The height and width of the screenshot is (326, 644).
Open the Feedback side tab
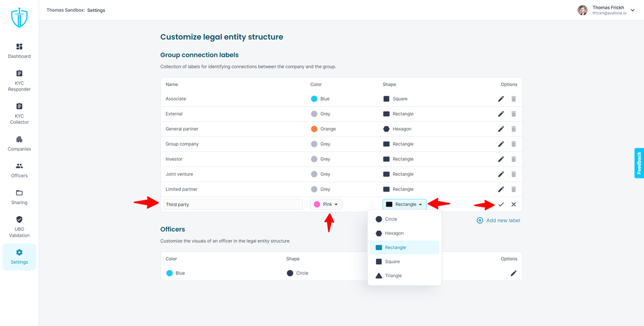[x=639, y=163]
